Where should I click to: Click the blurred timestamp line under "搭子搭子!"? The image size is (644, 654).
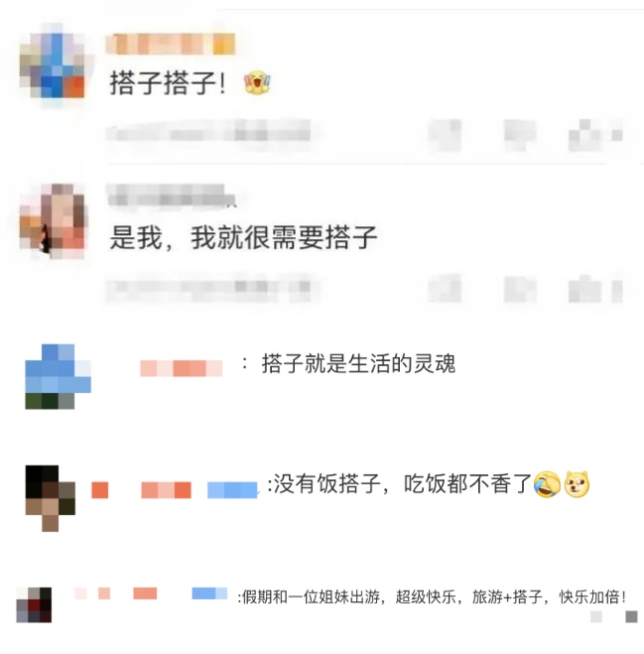(x=208, y=133)
